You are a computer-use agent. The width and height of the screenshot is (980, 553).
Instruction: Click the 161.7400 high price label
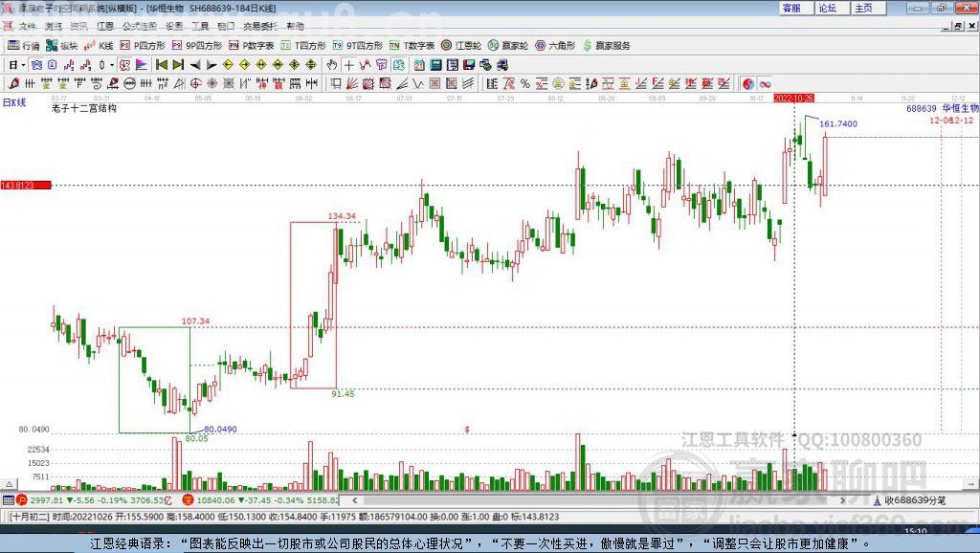tap(838, 123)
